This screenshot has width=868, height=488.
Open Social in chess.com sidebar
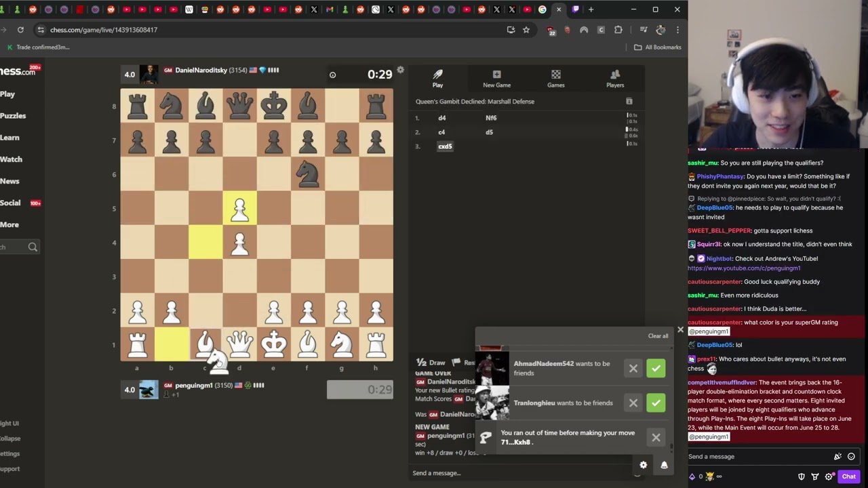click(10, 203)
